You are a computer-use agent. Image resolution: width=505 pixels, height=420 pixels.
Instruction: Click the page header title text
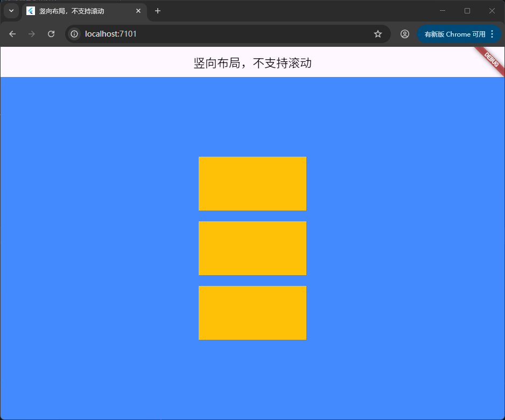coord(252,63)
